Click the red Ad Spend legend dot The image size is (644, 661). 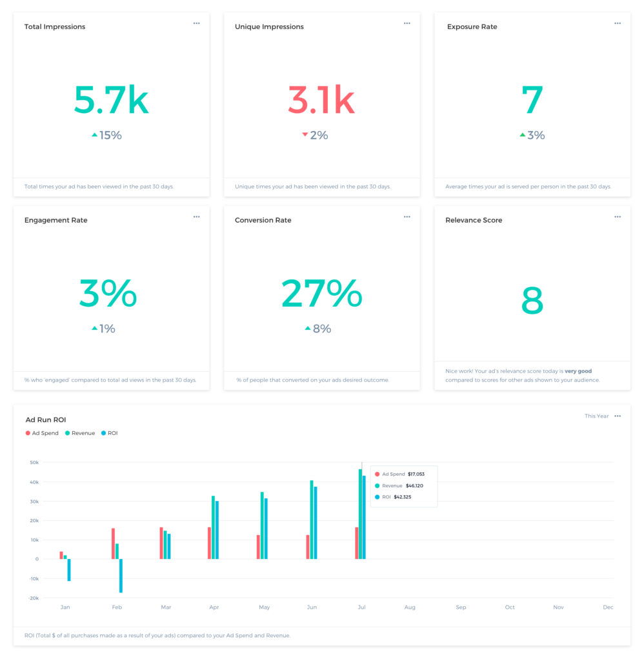[27, 433]
